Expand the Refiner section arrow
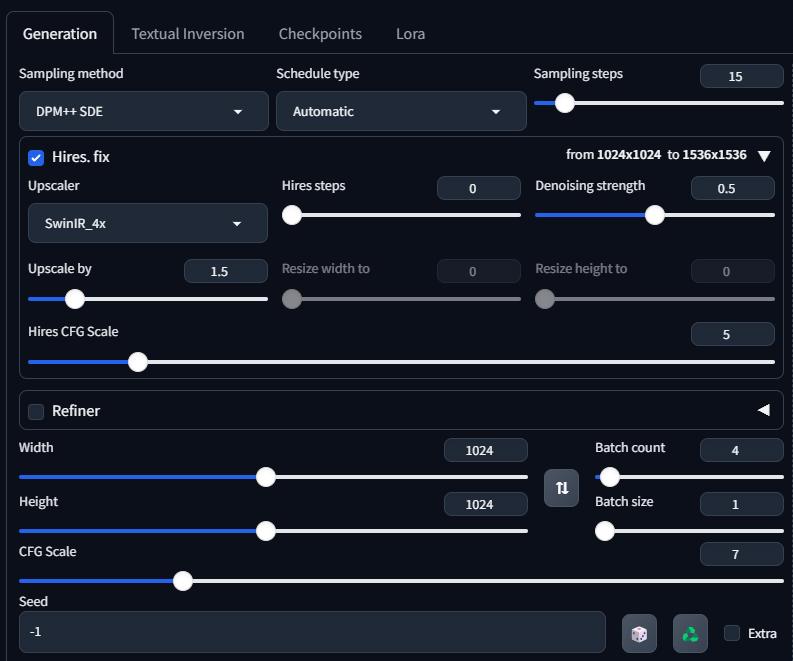The image size is (793, 661). tap(764, 410)
